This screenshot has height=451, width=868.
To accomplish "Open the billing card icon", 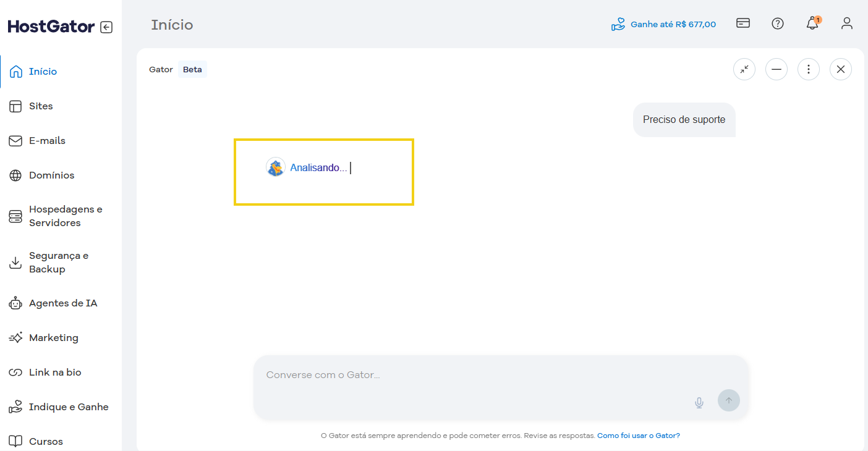I will pyautogui.click(x=743, y=23).
